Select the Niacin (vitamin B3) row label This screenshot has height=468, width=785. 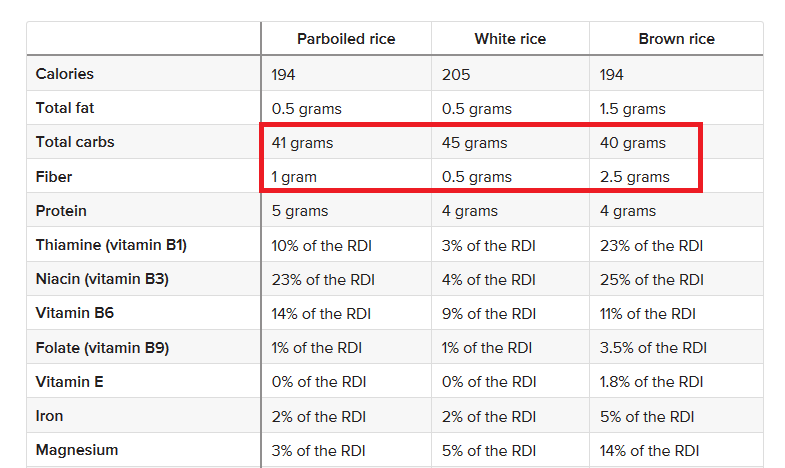point(102,279)
